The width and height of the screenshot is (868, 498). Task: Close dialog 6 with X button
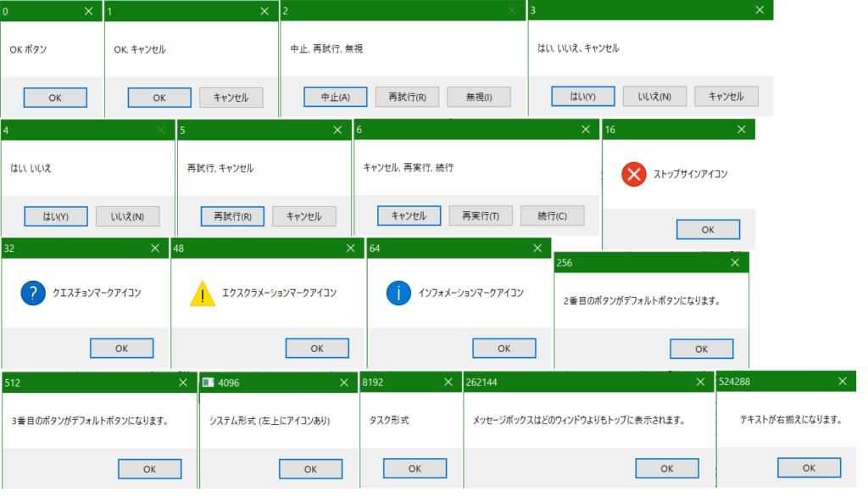pyautogui.click(x=586, y=129)
